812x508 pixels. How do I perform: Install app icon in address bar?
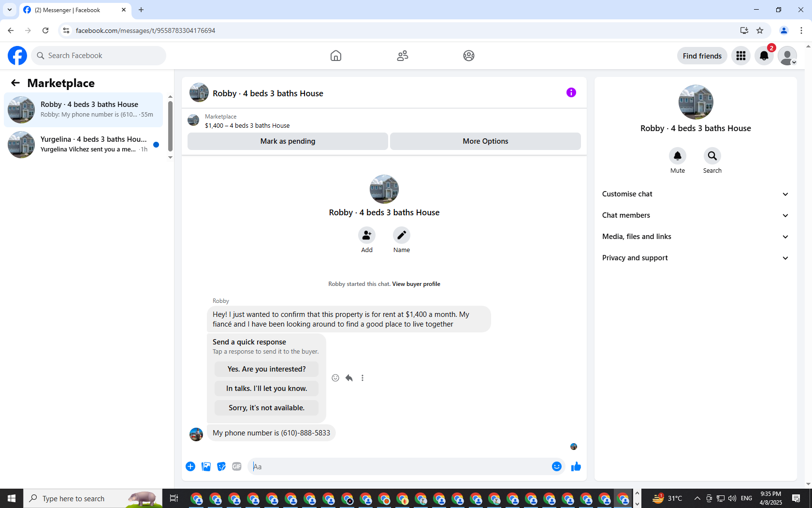[744, 30]
